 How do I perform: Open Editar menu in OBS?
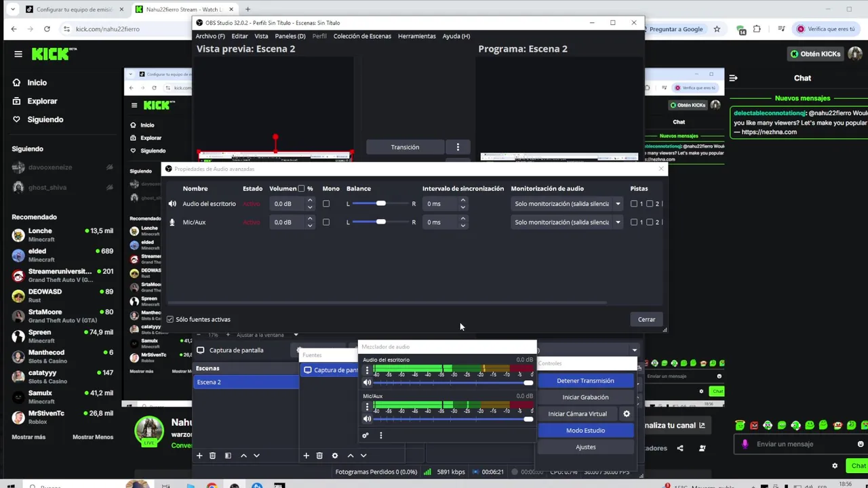(239, 36)
